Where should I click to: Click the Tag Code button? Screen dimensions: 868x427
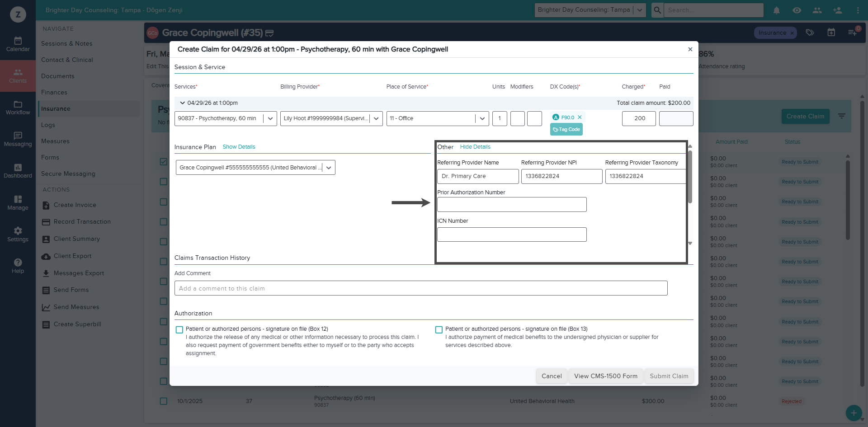(566, 130)
